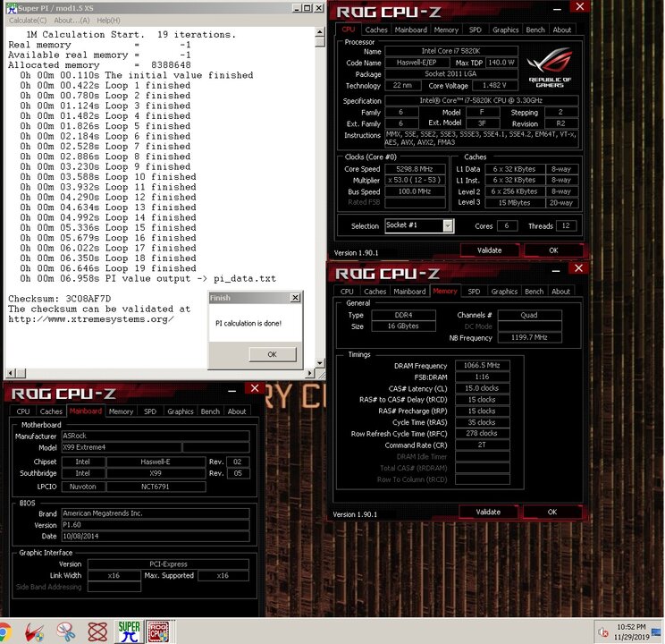
Task: Close the Finish dialog
Action: tap(295, 298)
